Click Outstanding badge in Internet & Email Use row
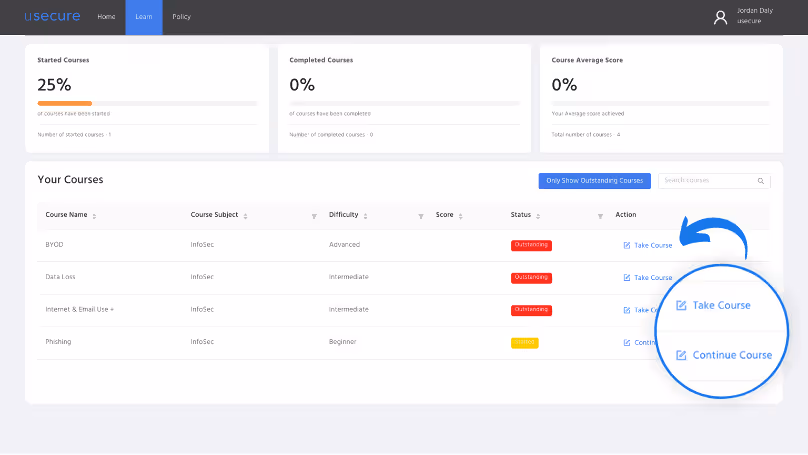The image size is (808, 455). [x=531, y=310]
